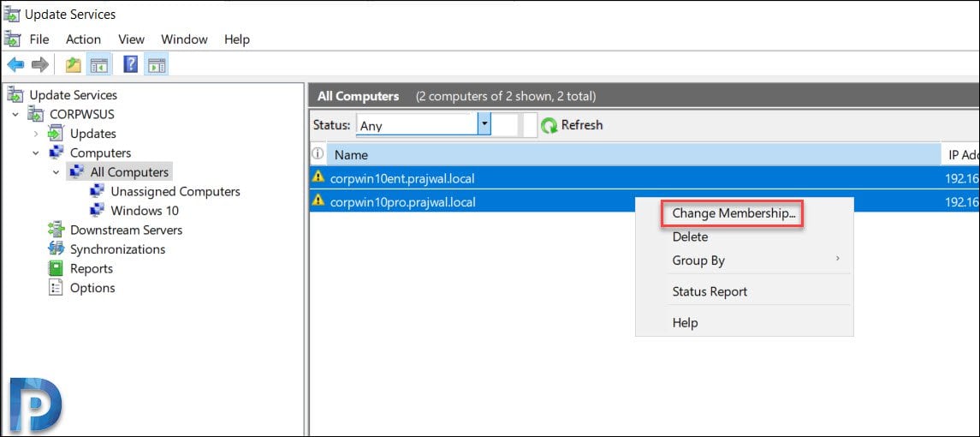Click the Up one level folder icon

click(x=73, y=64)
